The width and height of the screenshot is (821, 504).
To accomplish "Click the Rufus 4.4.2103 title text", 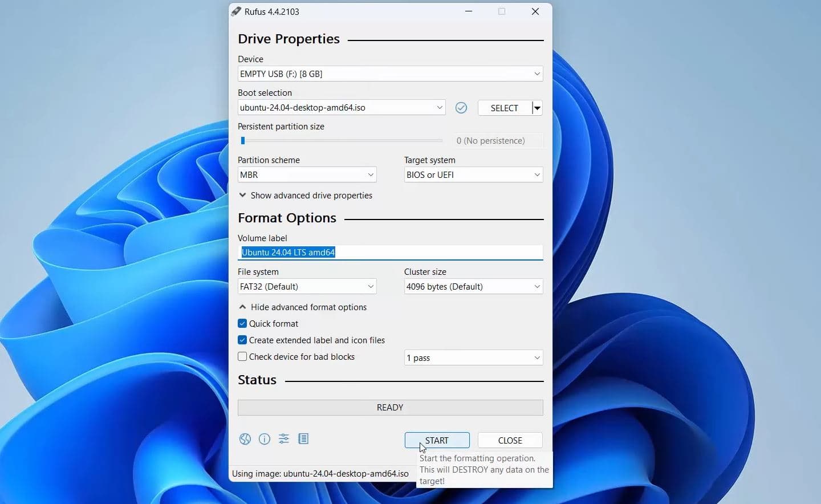I will 272,11.
